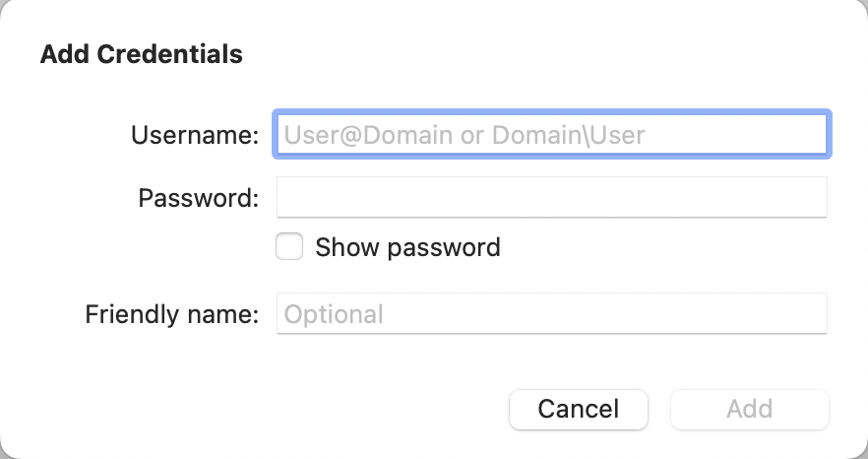Click into the Password field
The height and width of the screenshot is (459, 868).
(552, 197)
